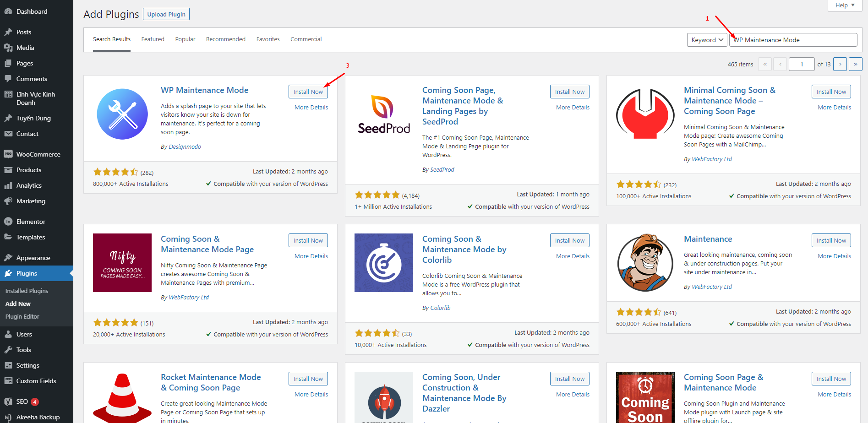Switch to the Popular tab
The height and width of the screenshot is (423, 868).
[185, 39]
